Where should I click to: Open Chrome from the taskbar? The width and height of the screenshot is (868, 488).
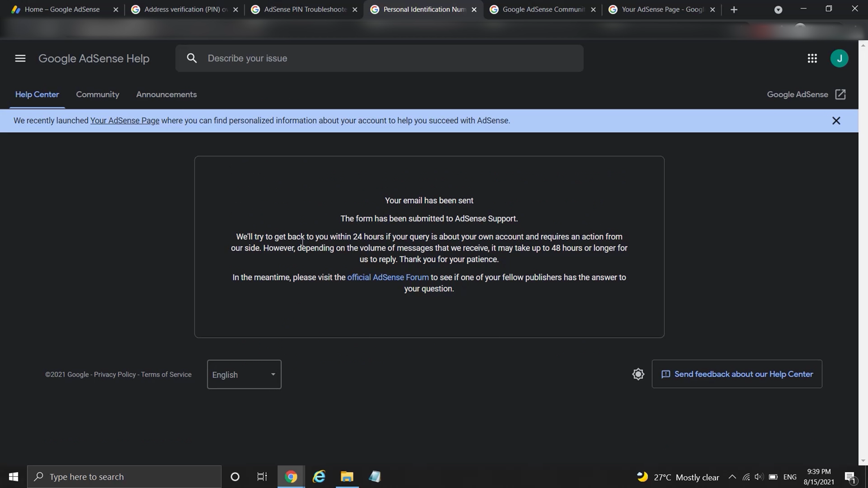click(291, 477)
